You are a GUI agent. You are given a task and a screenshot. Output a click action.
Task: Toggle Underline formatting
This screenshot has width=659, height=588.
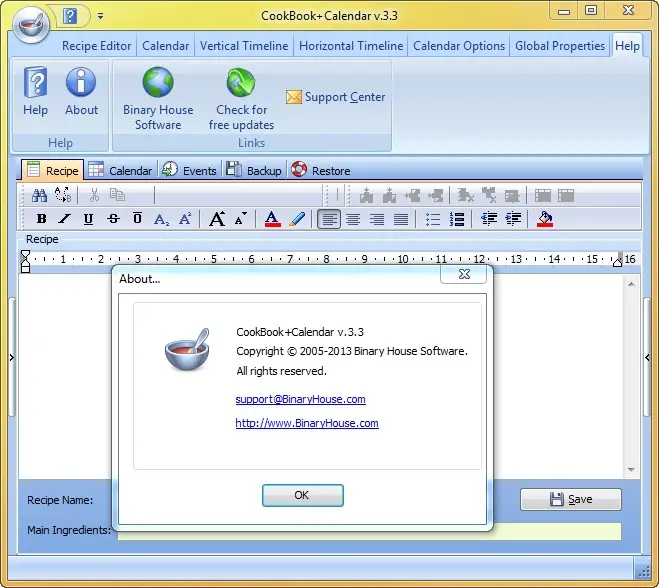click(x=88, y=219)
